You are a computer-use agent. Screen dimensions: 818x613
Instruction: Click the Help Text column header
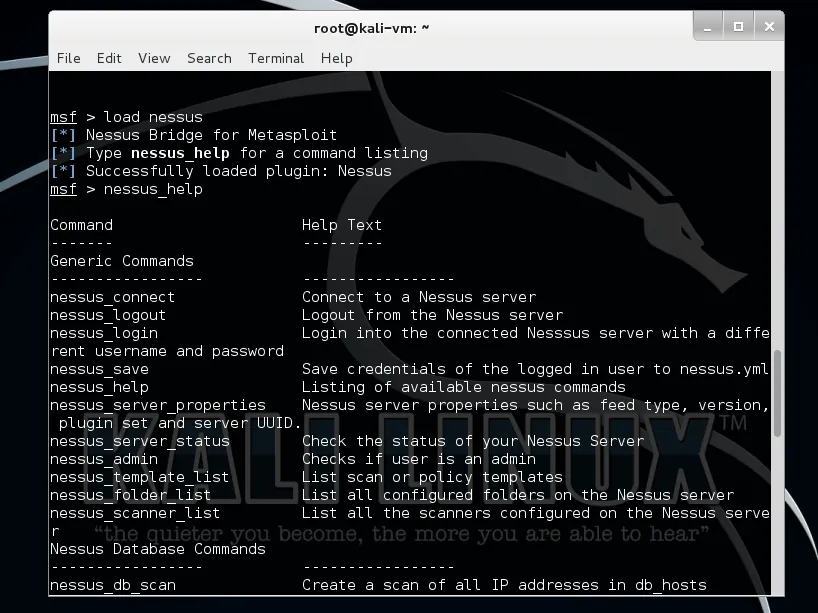(x=341, y=225)
